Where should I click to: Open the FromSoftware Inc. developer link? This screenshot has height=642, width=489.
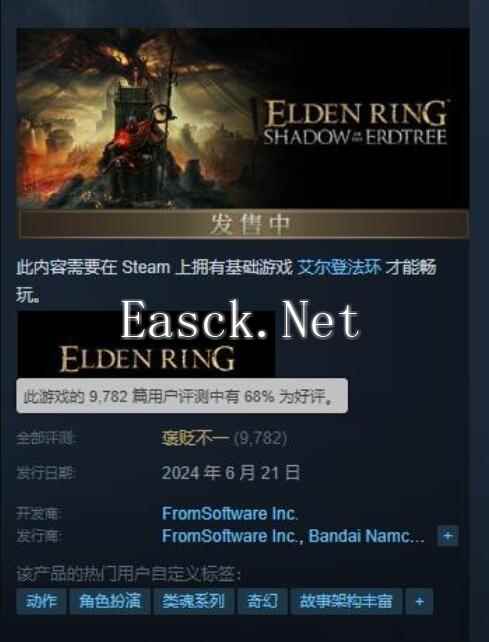point(230,513)
